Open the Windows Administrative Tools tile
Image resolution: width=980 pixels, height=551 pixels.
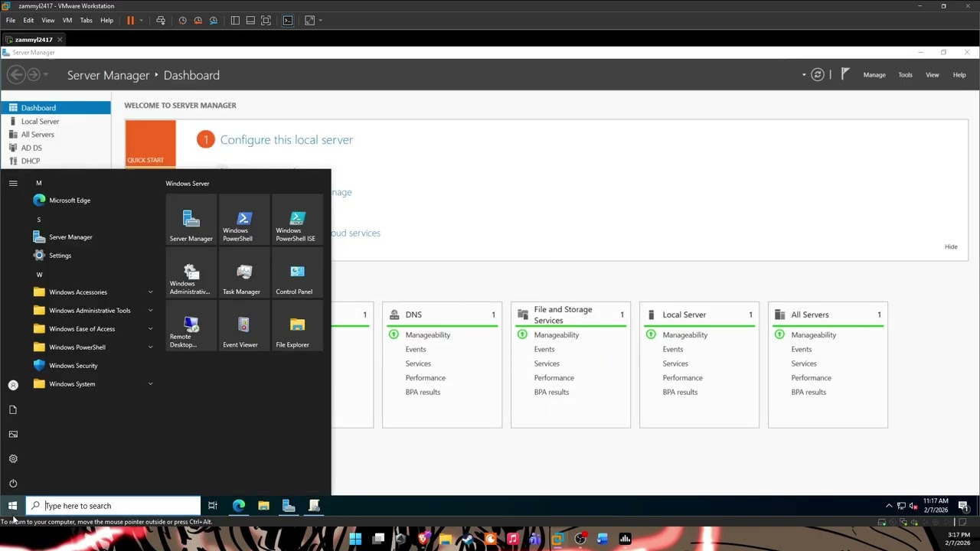pyautogui.click(x=191, y=273)
